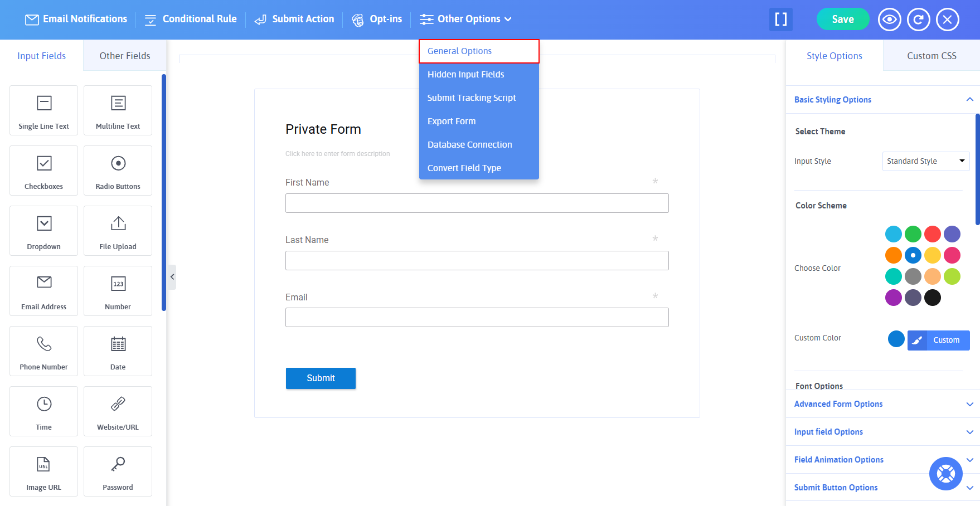Click the Save button
Screen dimensions: 980x506
click(x=842, y=20)
